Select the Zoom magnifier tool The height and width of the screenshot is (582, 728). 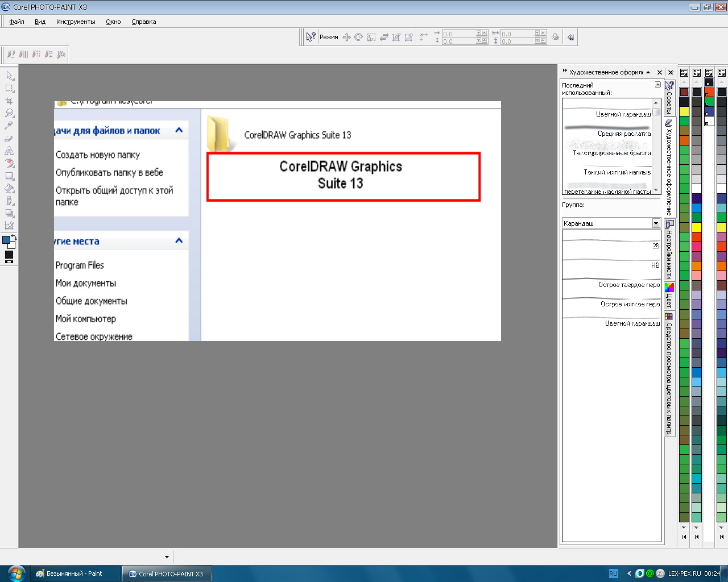[x=10, y=114]
